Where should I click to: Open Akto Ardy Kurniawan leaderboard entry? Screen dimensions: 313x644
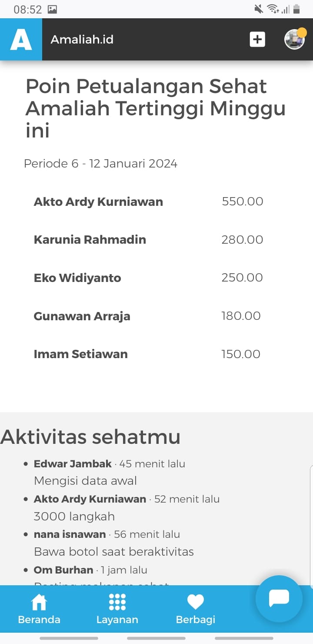[98, 202]
